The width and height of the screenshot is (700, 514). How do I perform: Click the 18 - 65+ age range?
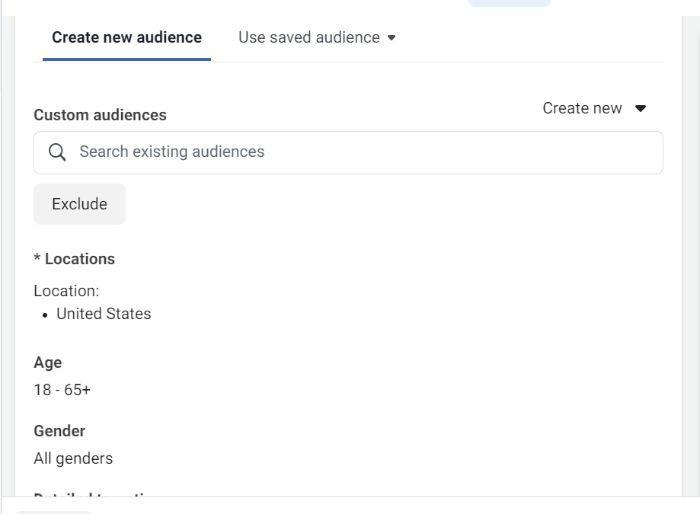click(61, 390)
